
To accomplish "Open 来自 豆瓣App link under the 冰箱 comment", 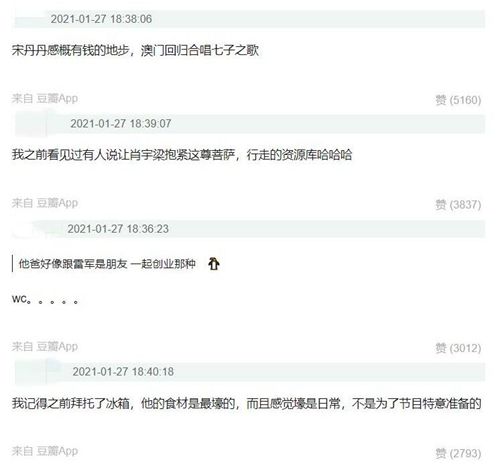I will click(45, 451).
